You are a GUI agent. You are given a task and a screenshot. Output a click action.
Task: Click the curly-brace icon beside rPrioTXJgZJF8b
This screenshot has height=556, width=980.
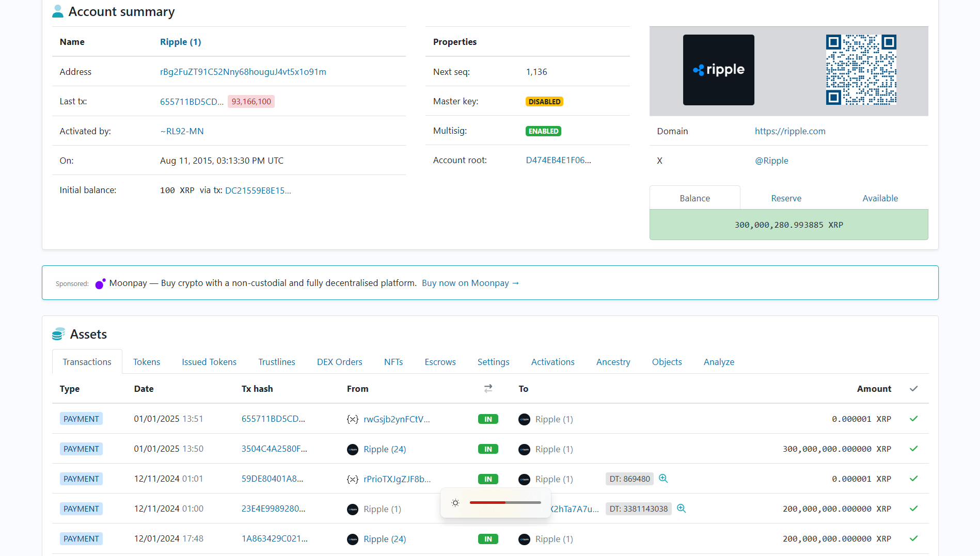pyautogui.click(x=353, y=479)
